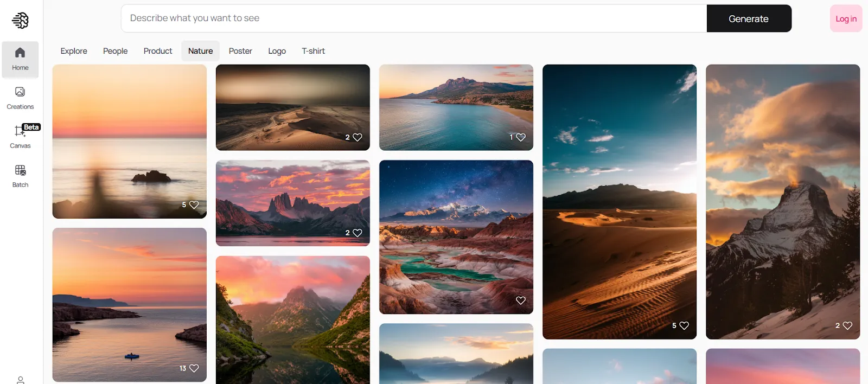Viewport: 868px width, 384px height.
Task: Click the Generate button
Action: pyautogui.click(x=749, y=18)
